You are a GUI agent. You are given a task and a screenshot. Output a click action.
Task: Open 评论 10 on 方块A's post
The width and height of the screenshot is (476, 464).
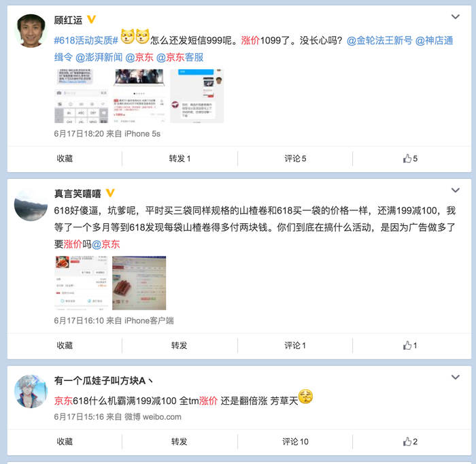[x=295, y=442]
